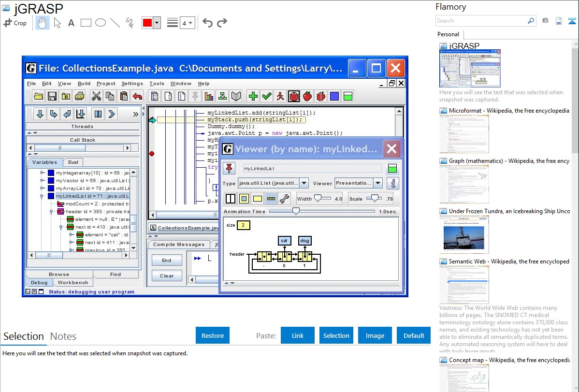
Task: Choose the straight line drawing tool
Action: [x=115, y=23]
